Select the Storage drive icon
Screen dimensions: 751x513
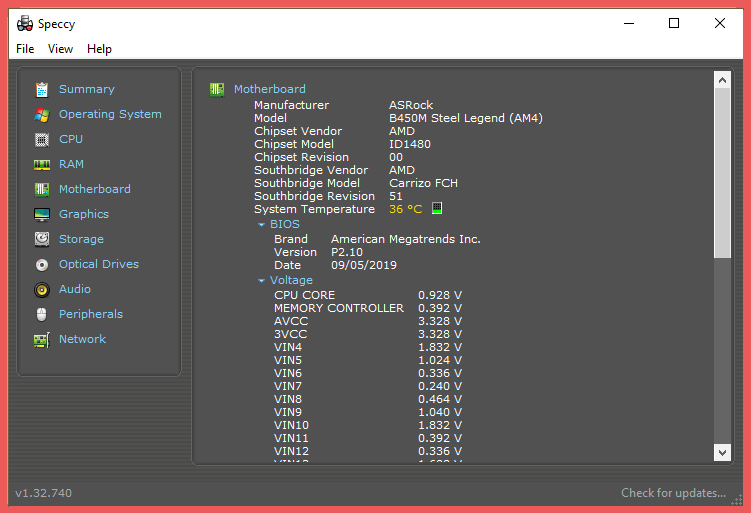[x=42, y=239]
